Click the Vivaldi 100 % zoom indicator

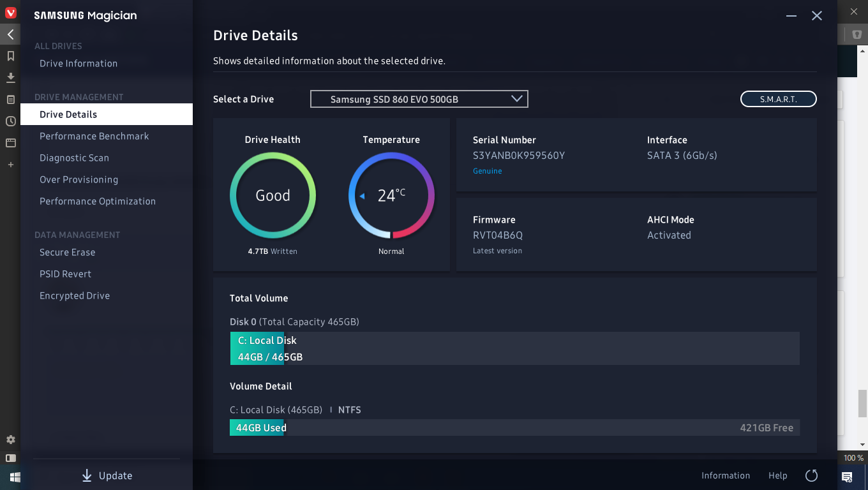click(854, 458)
